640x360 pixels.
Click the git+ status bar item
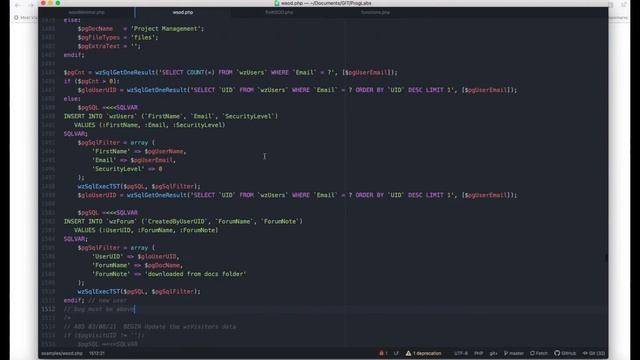493,353
